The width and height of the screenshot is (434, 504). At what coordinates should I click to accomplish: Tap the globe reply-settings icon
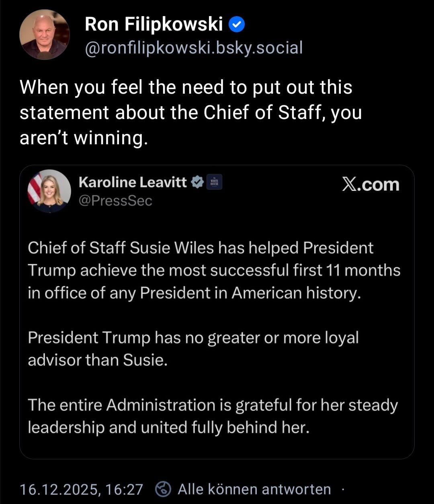(164, 489)
